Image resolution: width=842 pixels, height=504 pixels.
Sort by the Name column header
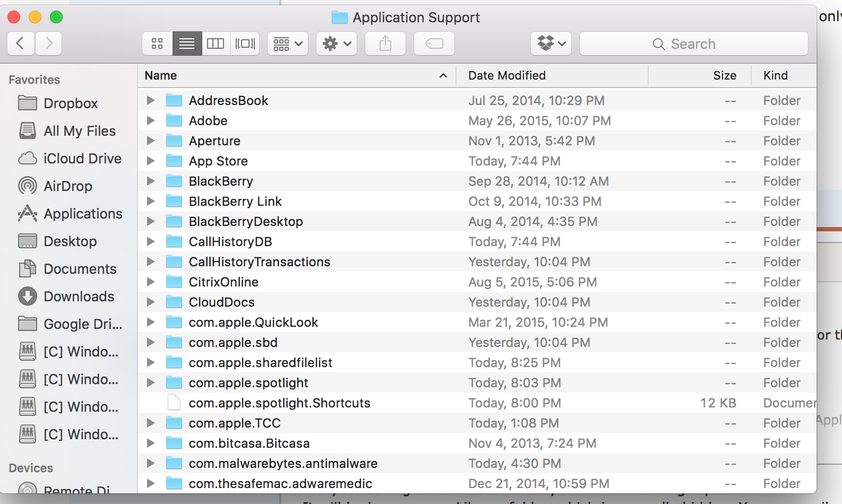tap(297, 75)
